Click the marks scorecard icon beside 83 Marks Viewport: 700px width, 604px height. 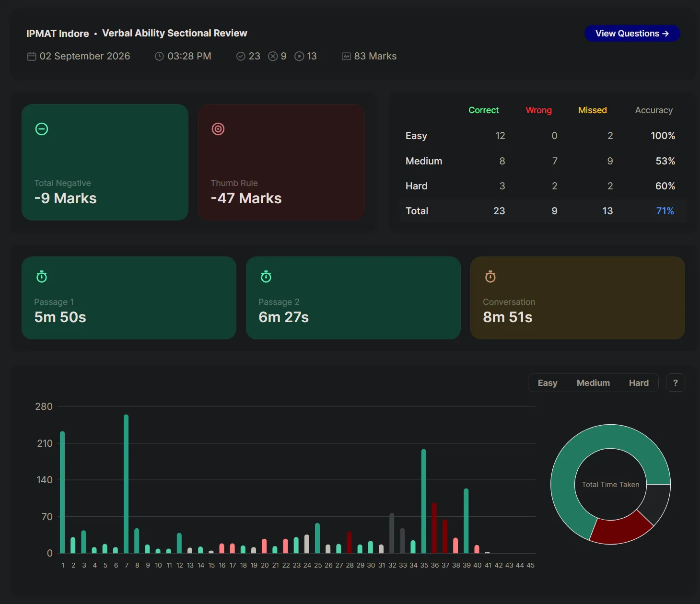pos(346,57)
